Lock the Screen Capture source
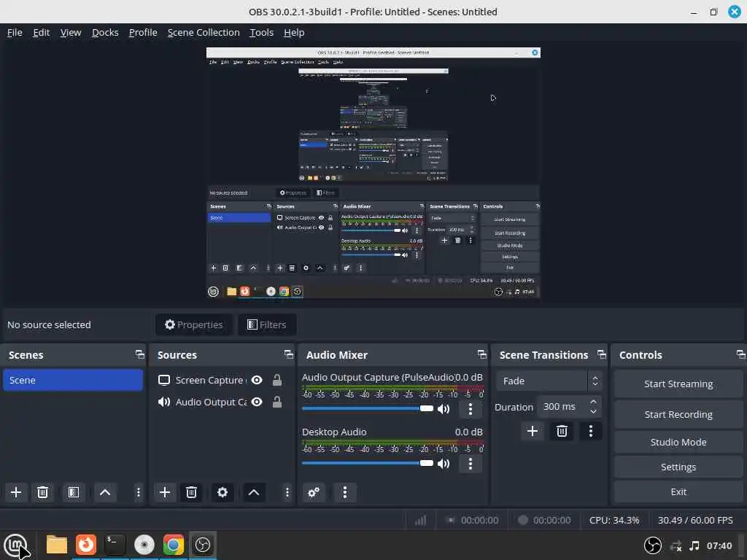The height and width of the screenshot is (560, 747). (x=276, y=379)
